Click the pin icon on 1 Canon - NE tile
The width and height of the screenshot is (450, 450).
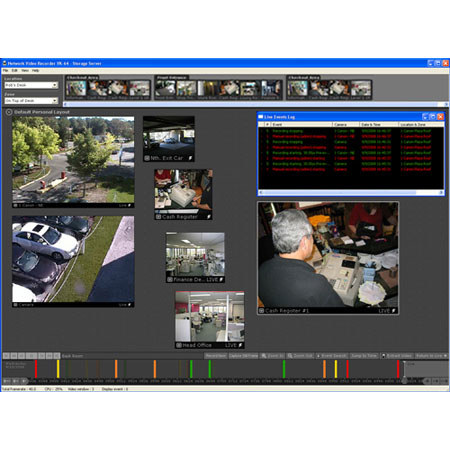tap(130, 206)
